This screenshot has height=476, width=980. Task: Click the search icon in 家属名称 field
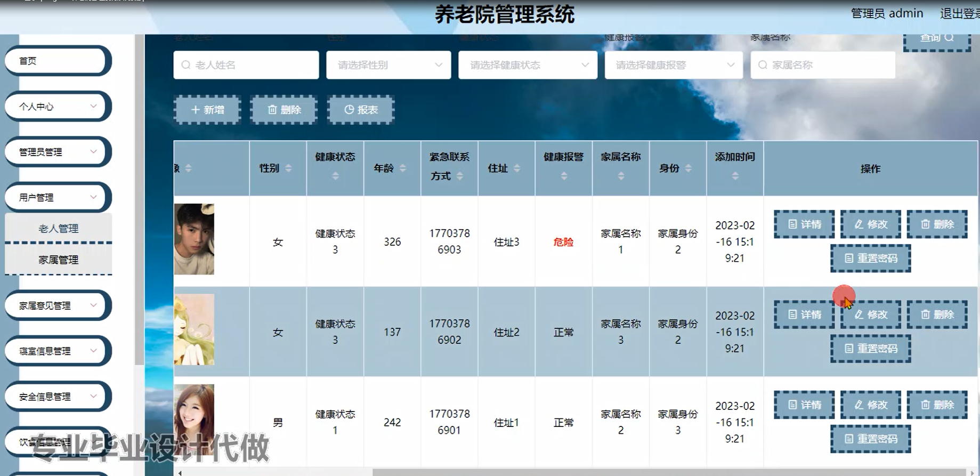click(763, 65)
